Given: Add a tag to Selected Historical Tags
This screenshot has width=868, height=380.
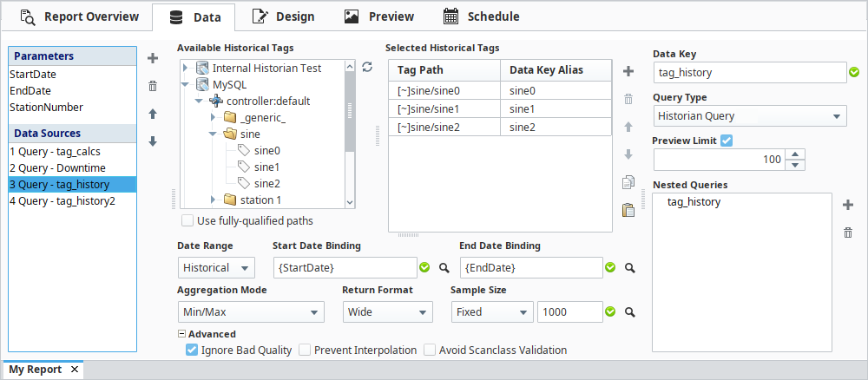Looking at the screenshot, I should point(628,70).
